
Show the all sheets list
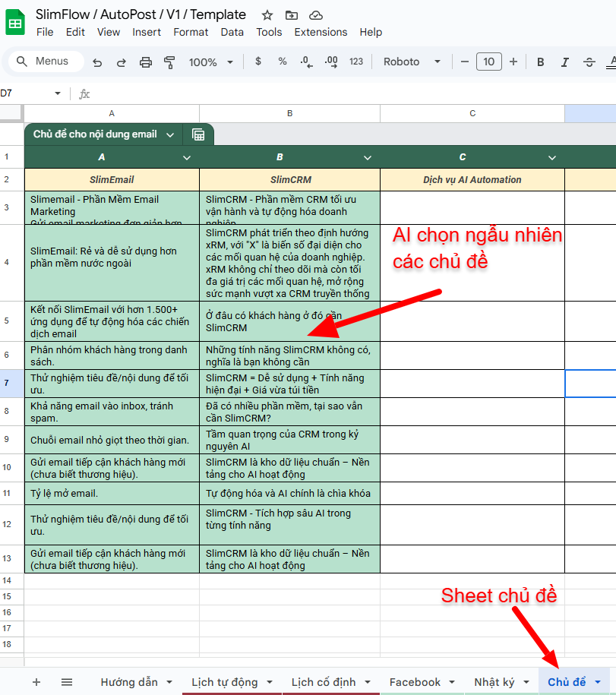click(x=67, y=682)
